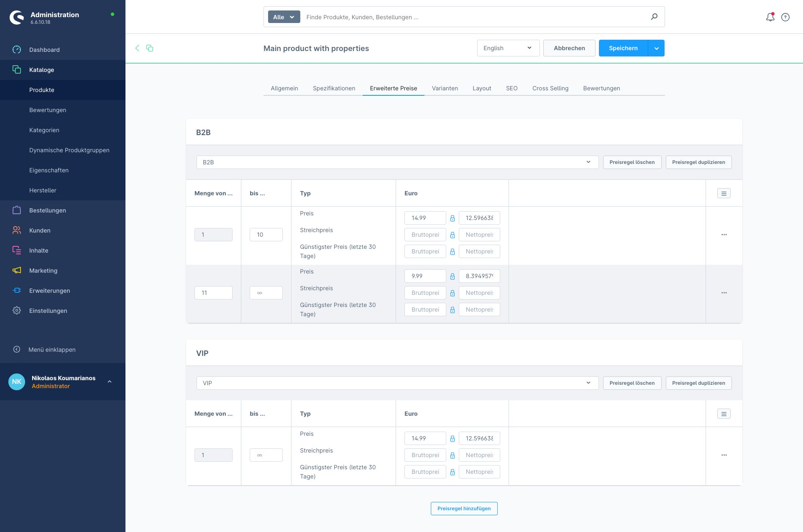Open Produkte in the sidebar
The width and height of the screenshot is (803, 532).
pos(63,90)
